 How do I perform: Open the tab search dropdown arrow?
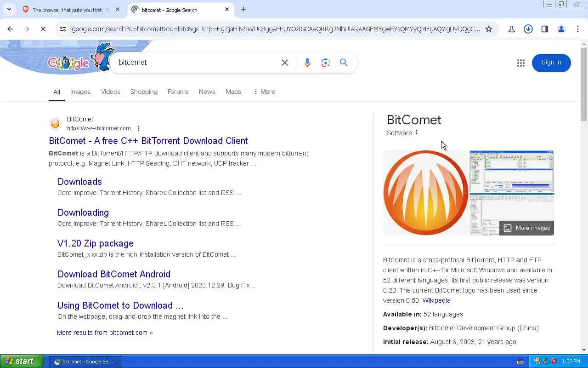click(9, 9)
